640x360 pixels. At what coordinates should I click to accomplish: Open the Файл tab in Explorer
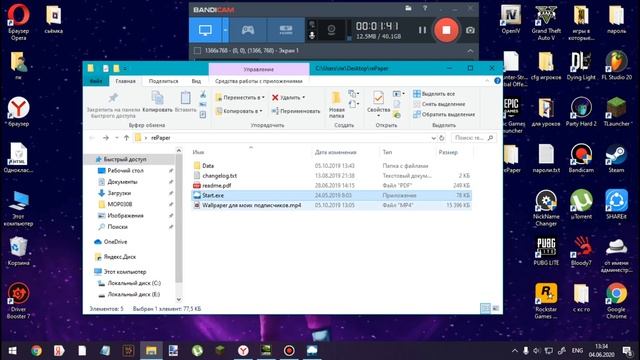tap(96, 81)
